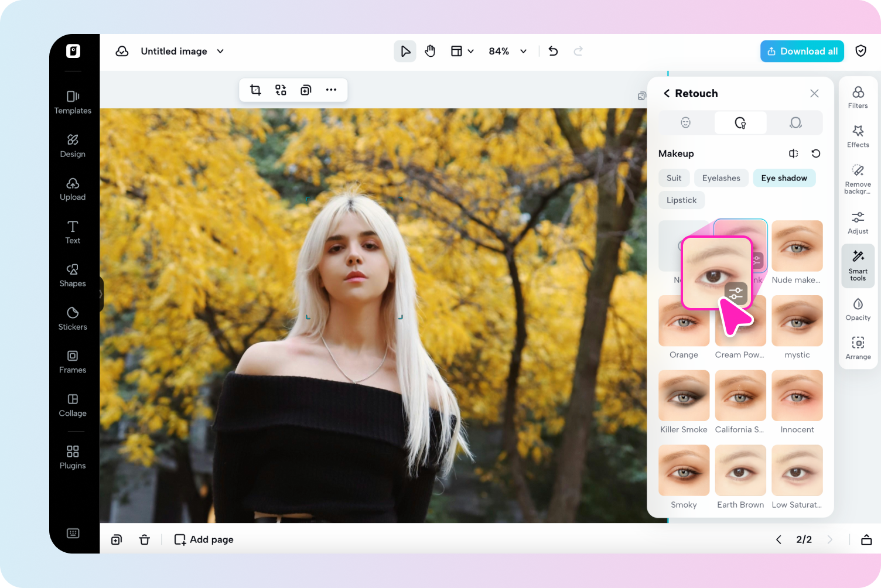Open the Stickers panel
The width and height of the screenshot is (881, 588).
[73, 318]
